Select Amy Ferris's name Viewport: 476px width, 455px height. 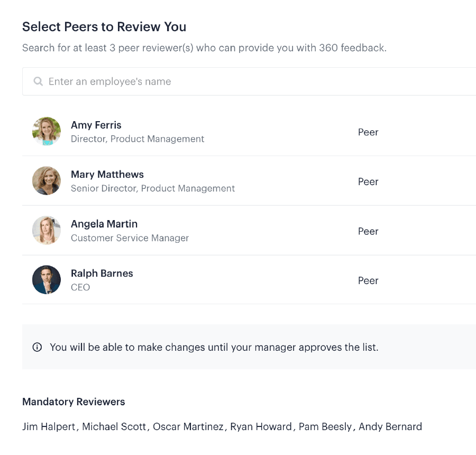pyautogui.click(x=96, y=125)
